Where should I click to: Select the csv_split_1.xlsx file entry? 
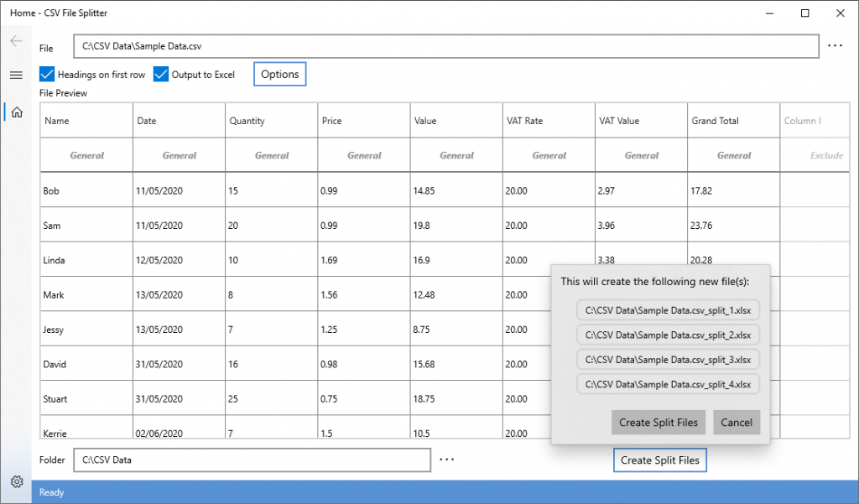pos(668,310)
